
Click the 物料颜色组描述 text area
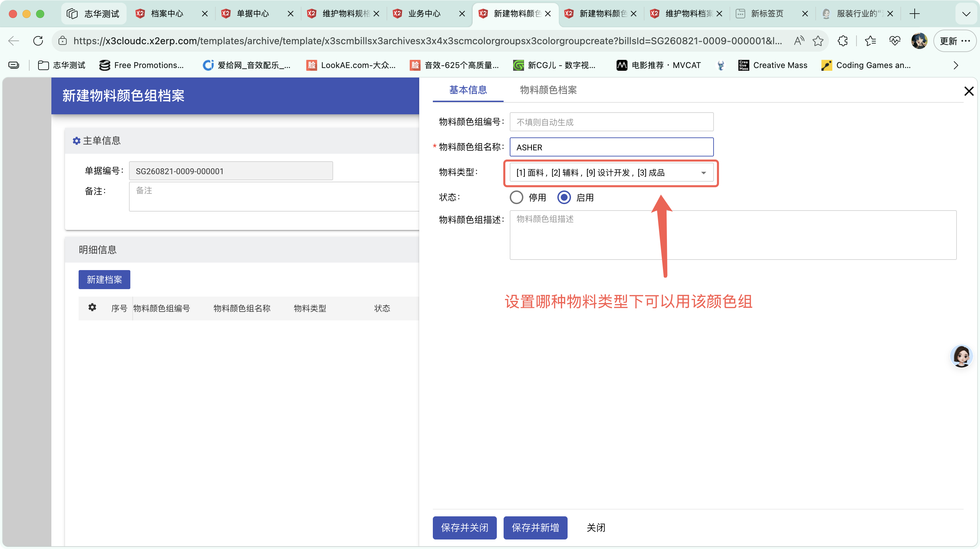click(x=733, y=235)
